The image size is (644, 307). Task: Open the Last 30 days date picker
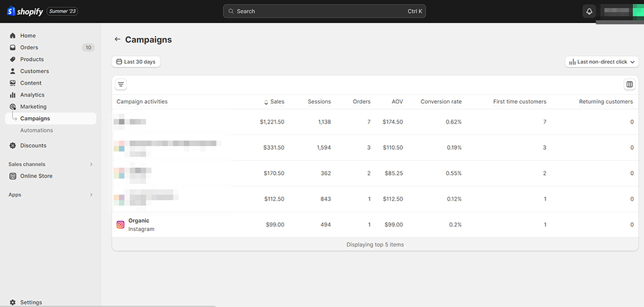(136, 62)
